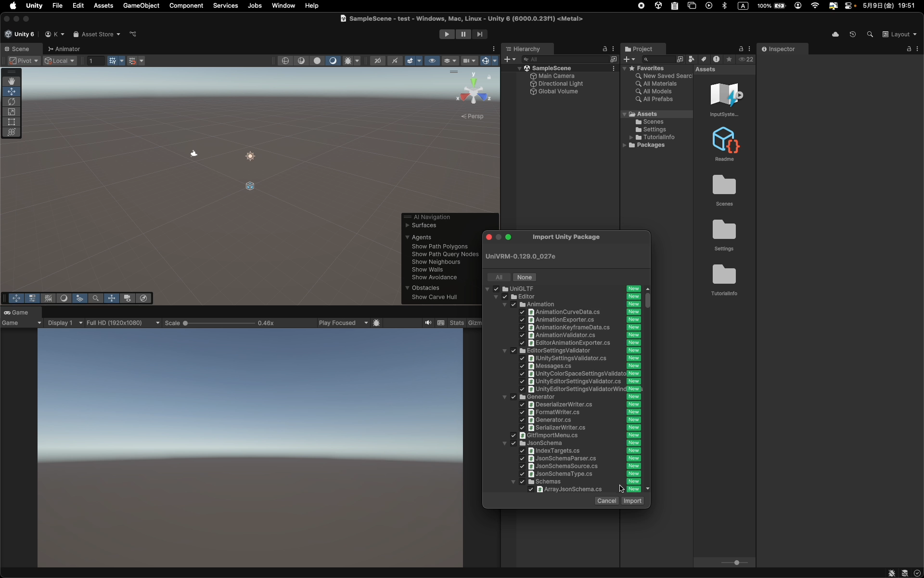The image size is (924, 578).
Task: Click Stats button in Game view
Action: 457,323
